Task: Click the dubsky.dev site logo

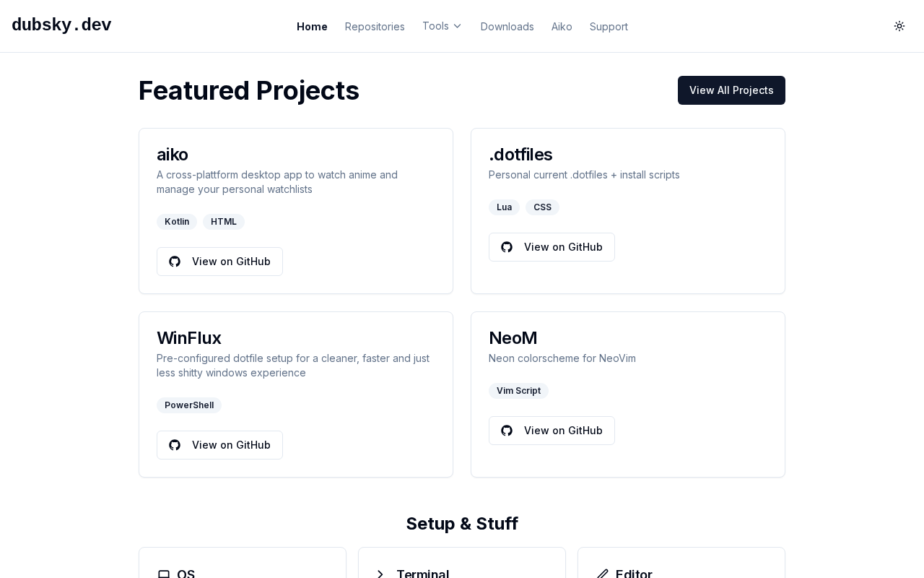Action: pyautogui.click(x=61, y=25)
